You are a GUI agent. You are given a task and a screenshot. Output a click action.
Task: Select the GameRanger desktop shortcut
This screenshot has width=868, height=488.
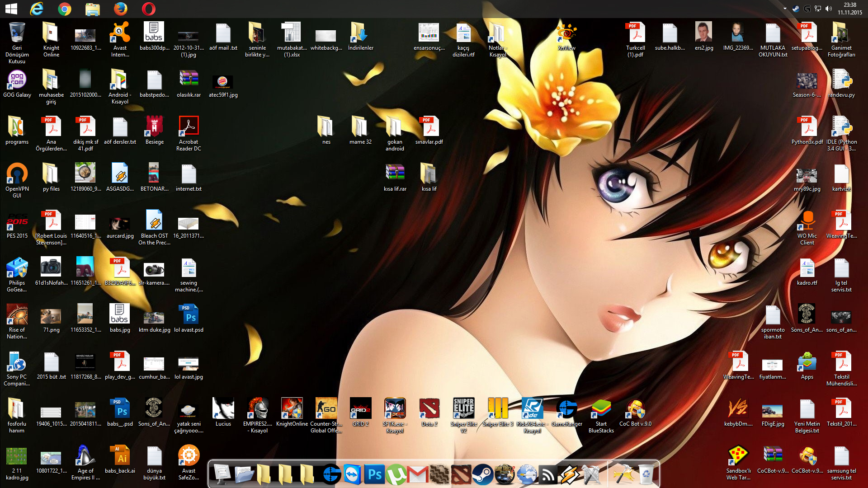click(567, 413)
